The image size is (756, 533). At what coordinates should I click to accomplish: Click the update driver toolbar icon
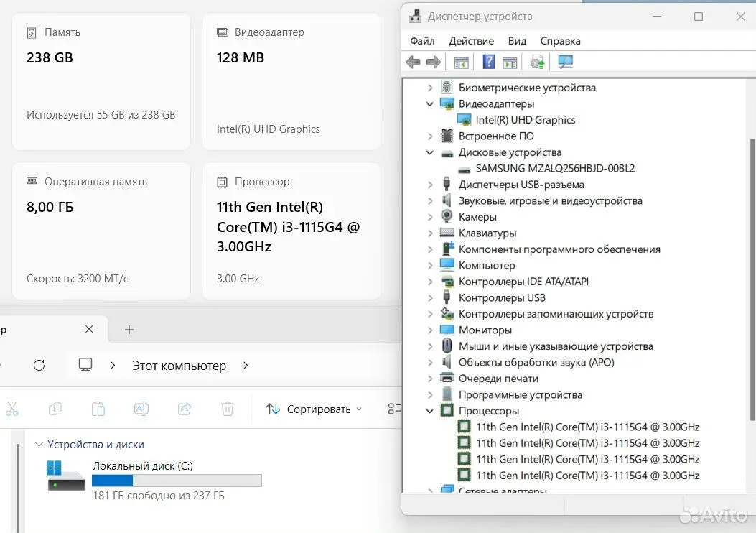pos(537,62)
